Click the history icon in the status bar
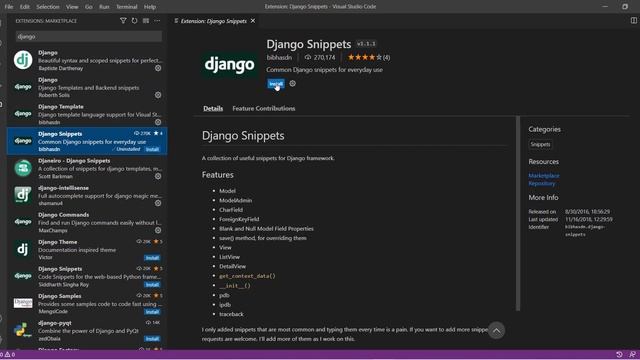Screen dimensions: 640x360 tap(619, 355)
